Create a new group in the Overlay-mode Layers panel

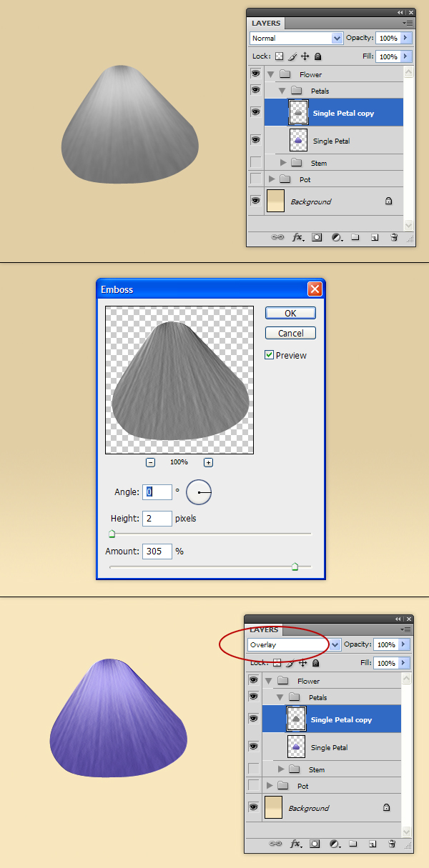pos(353,844)
